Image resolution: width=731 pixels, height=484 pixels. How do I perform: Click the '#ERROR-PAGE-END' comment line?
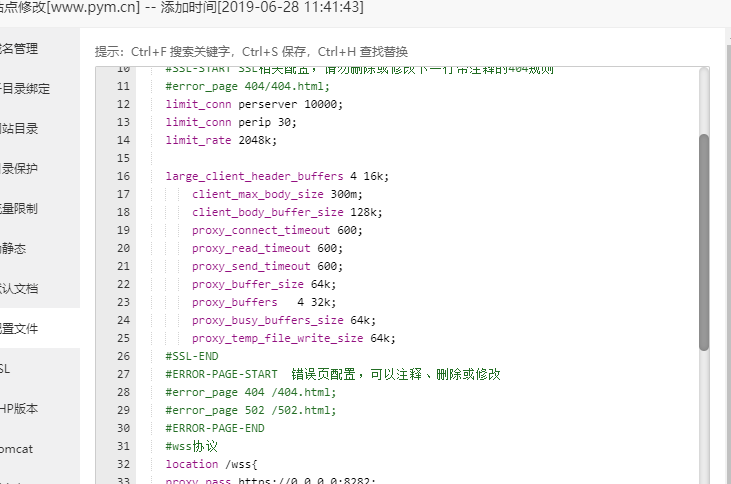pyautogui.click(x=214, y=429)
